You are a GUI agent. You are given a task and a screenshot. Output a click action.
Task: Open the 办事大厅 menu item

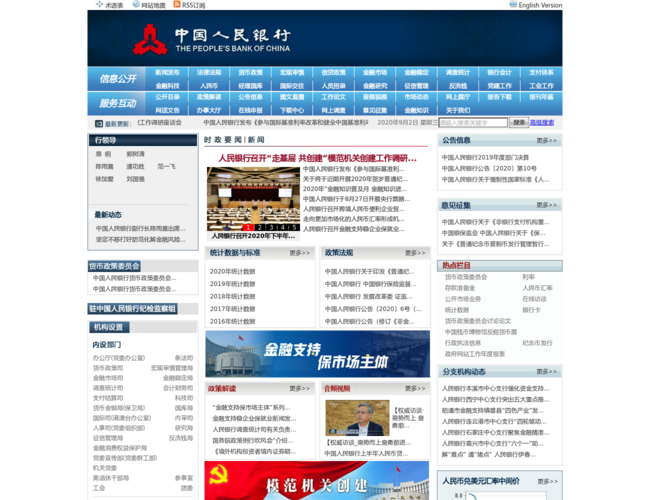click(209, 110)
